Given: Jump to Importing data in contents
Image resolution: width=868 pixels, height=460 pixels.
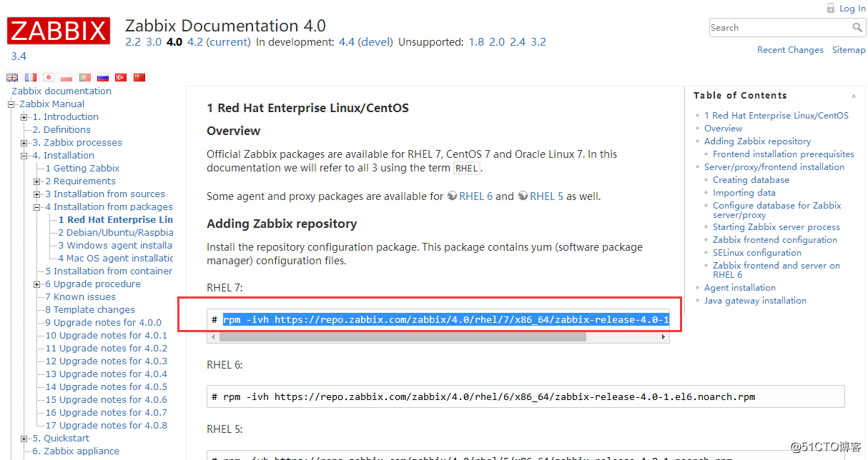Looking at the screenshot, I should coord(744,193).
